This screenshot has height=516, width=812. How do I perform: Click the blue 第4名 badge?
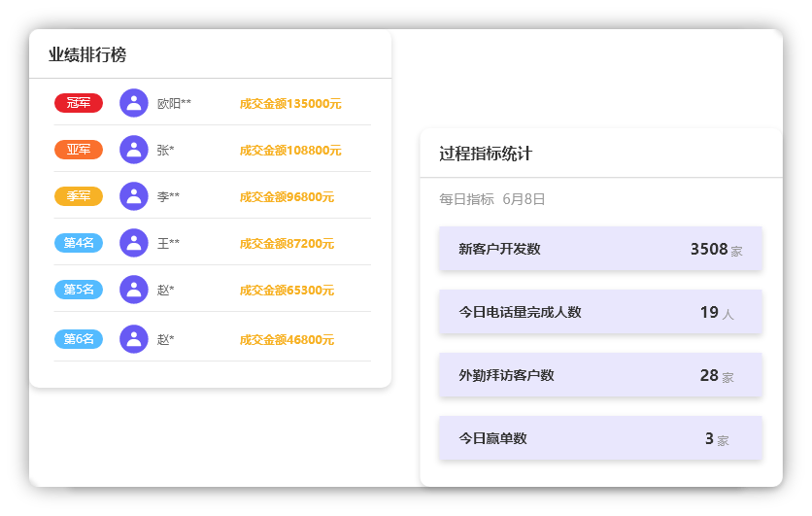tap(79, 243)
